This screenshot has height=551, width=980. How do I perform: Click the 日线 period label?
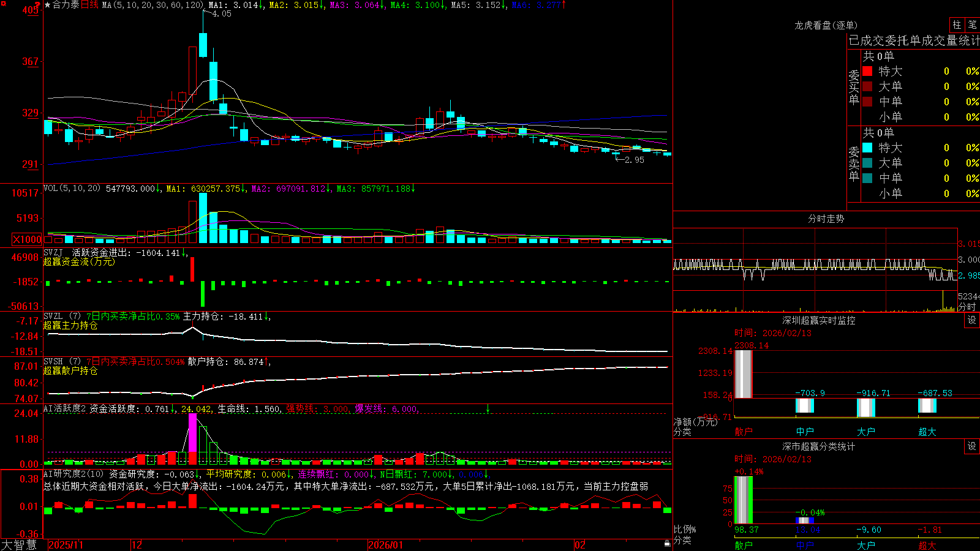(x=89, y=5)
